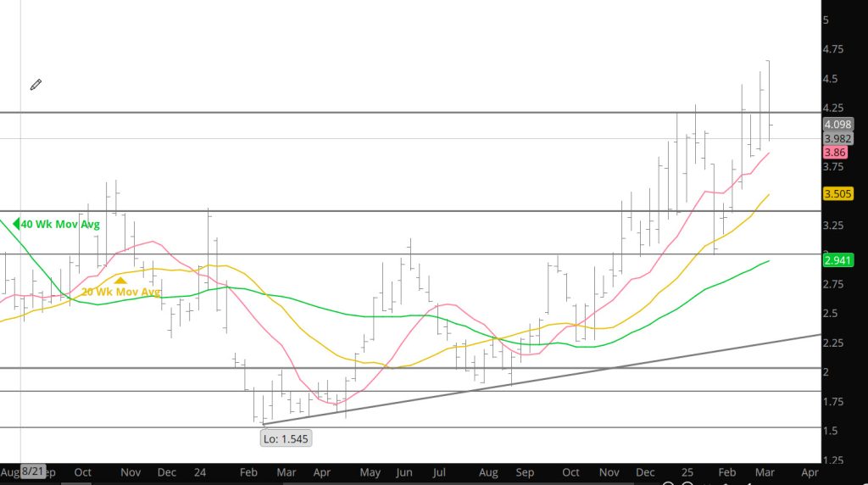
Task: Select the yellow 3.505 moving average value tag
Action: tap(837, 193)
